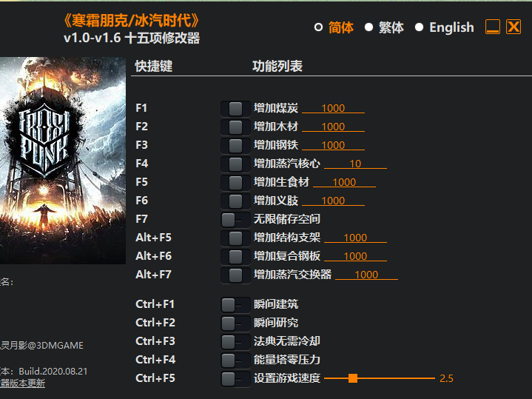Toggle the F5 增加生食材 switch
Screen dimensions: 532x399
click(x=235, y=183)
